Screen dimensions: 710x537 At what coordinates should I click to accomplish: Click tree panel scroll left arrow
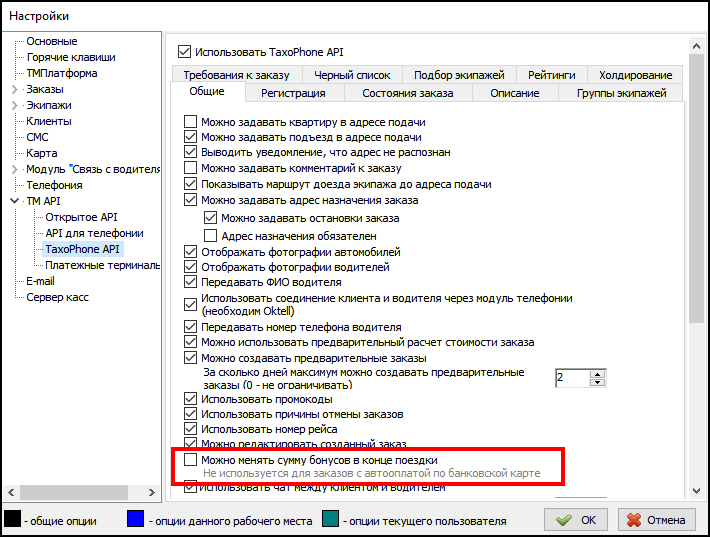point(11,492)
